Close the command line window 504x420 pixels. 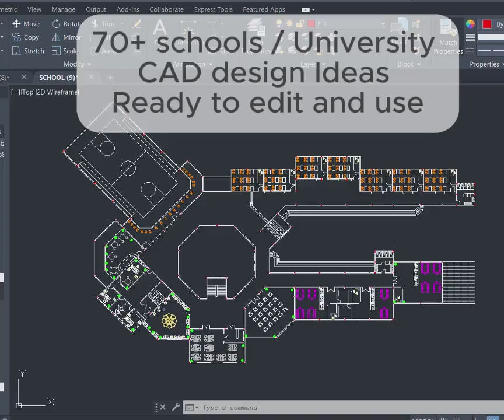pyautogui.click(x=163, y=407)
